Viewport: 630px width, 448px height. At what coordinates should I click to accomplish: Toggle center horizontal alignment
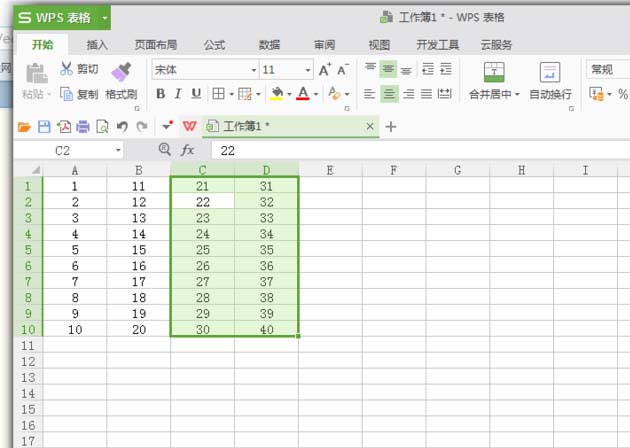pyautogui.click(x=389, y=94)
